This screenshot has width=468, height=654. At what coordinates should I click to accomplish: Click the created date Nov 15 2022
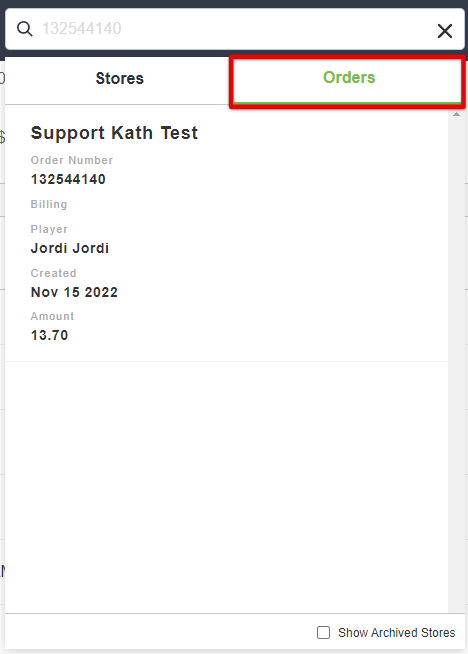(x=74, y=292)
